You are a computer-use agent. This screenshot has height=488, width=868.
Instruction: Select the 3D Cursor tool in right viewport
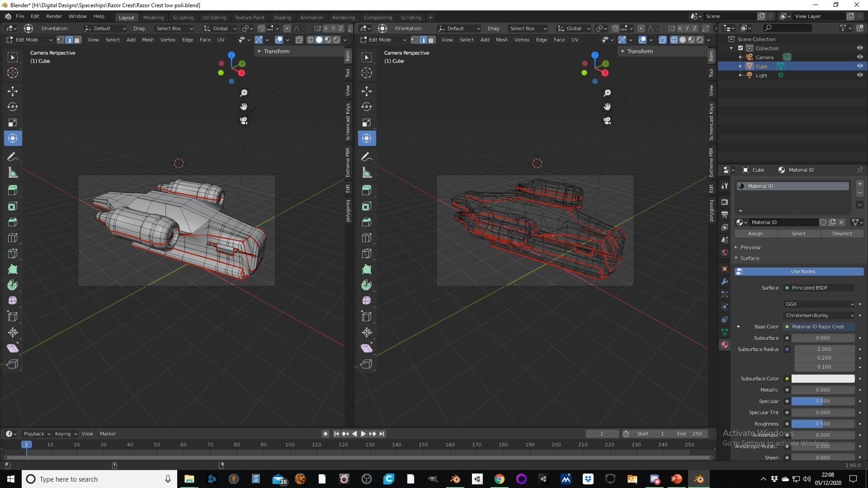(x=367, y=73)
